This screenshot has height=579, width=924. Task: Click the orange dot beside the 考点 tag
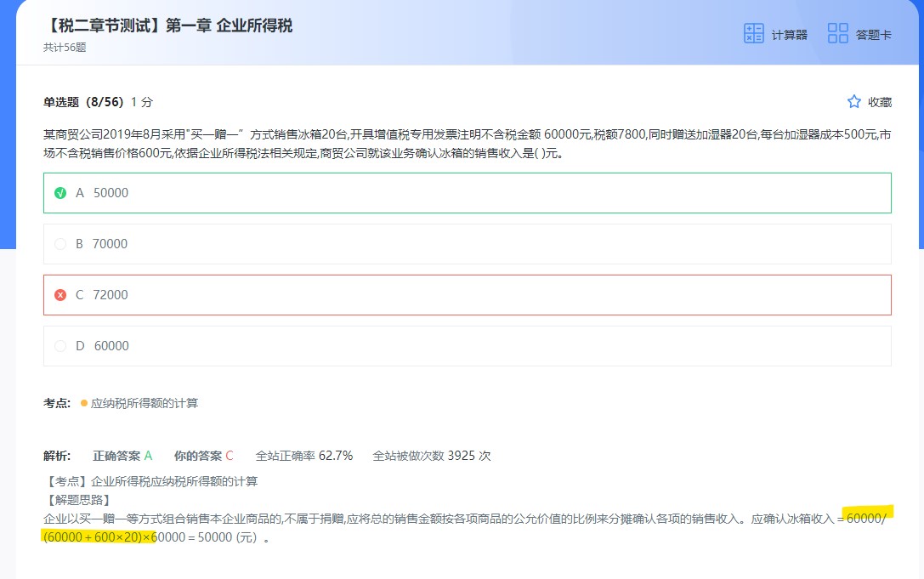click(84, 403)
